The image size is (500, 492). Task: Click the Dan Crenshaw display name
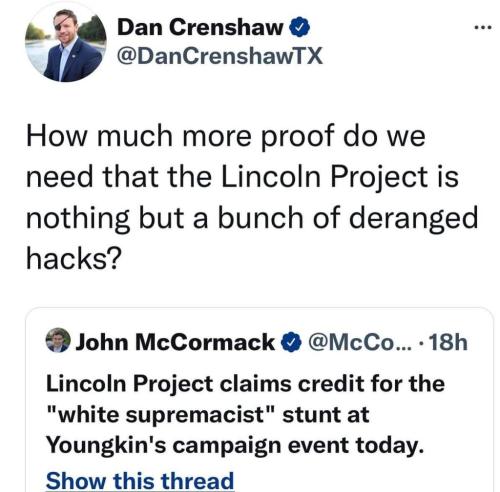pyautogui.click(x=200, y=27)
